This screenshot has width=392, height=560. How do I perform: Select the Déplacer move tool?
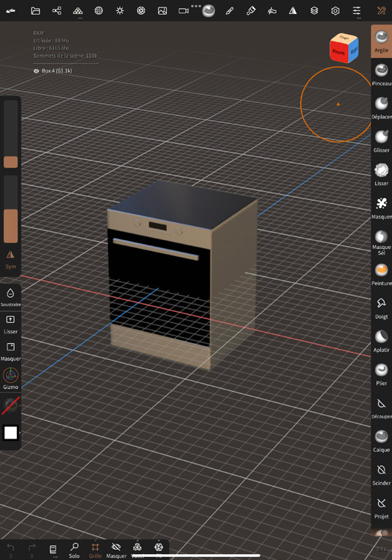pyautogui.click(x=382, y=107)
